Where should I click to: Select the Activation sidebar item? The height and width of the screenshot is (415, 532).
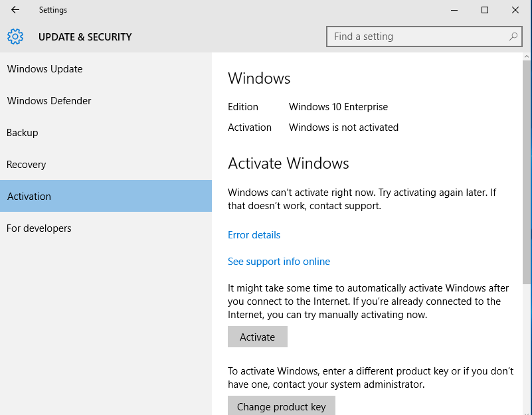pyautogui.click(x=106, y=196)
